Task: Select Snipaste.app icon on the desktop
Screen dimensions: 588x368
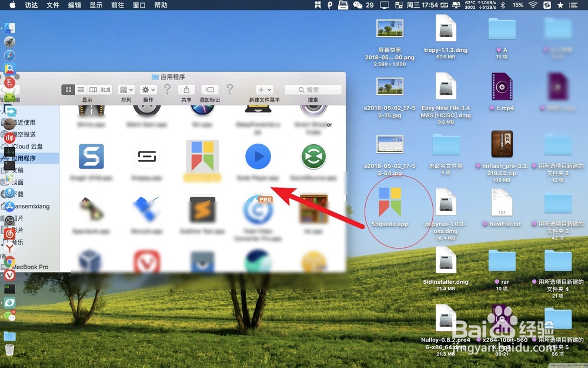Action: 390,202
